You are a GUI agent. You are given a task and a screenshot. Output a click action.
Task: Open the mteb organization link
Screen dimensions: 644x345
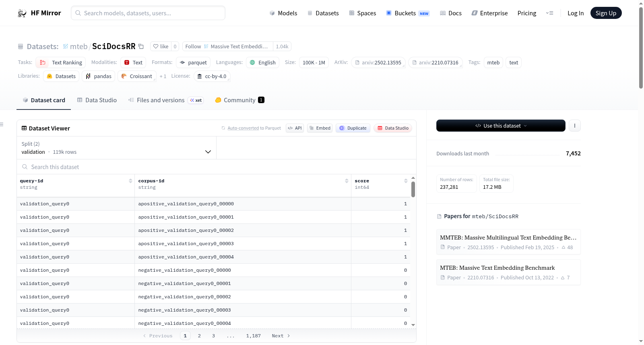coord(78,46)
